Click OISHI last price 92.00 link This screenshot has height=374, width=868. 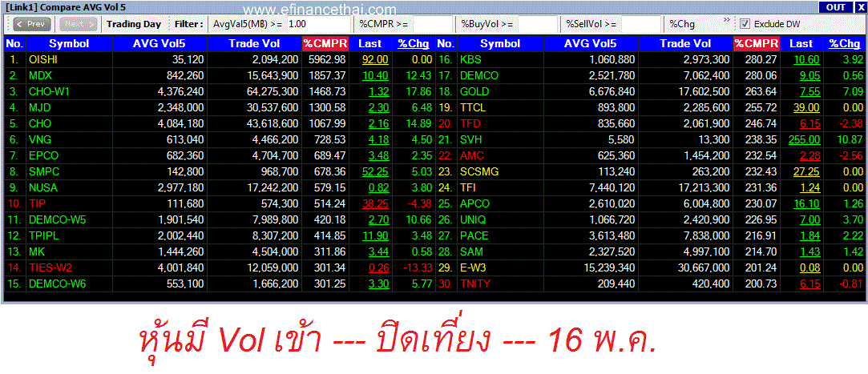(375, 60)
